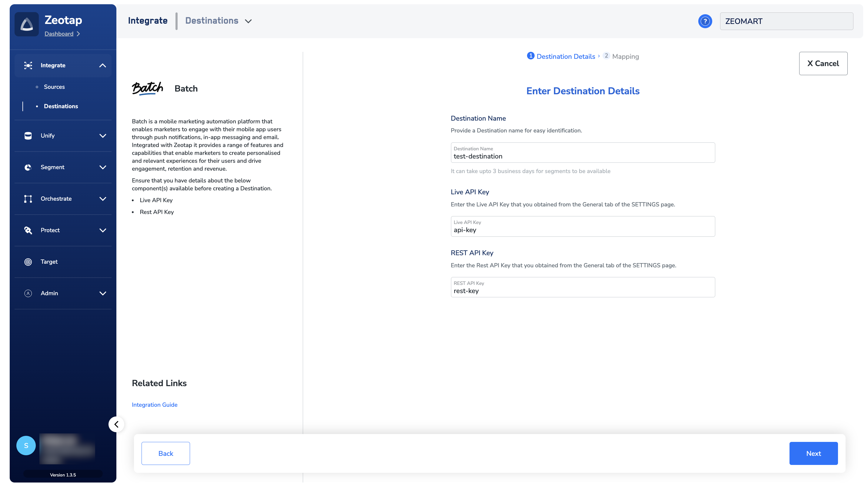The image size is (868, 491).
Task: Collapse sidebar with left arrow button
Action: (x=116, y=424)
